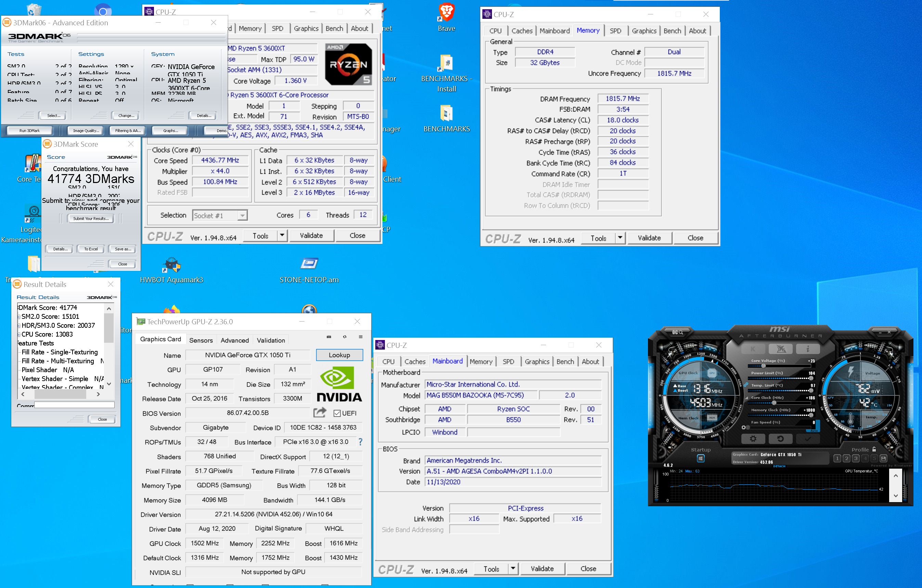Open the HWBOT Aquamark3 desktop shortcut
Image resolution: width=922 pixels, height=588 pixels.
pos(171,270)
